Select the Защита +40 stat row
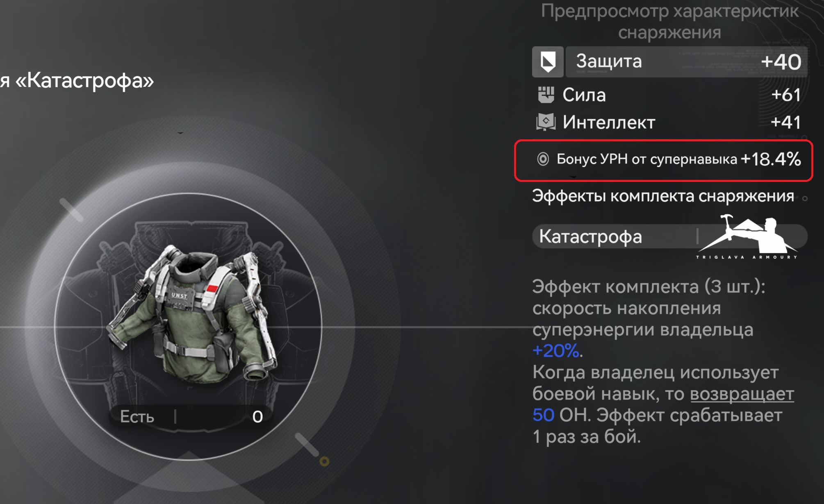This screenshot has height=504, width=824. 670,62
